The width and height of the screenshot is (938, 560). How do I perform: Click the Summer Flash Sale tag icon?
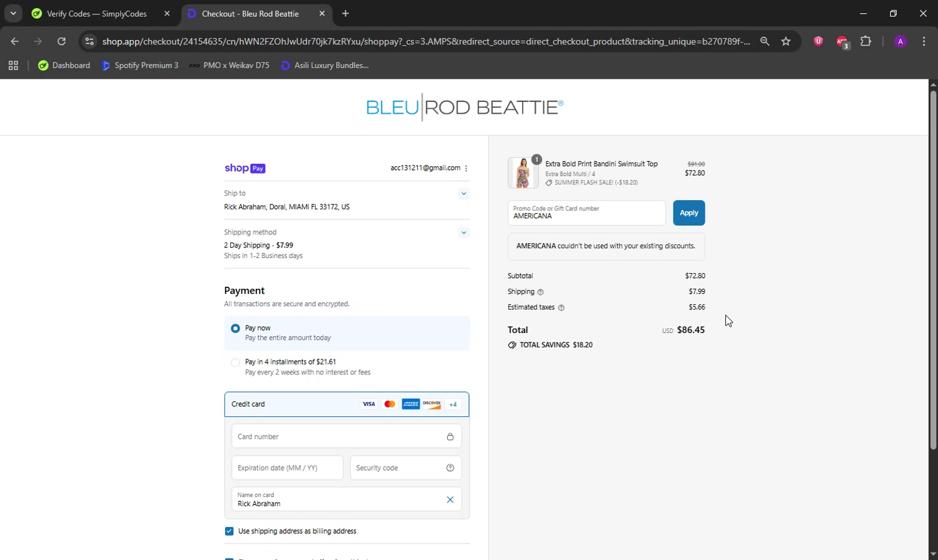[548, 183]
